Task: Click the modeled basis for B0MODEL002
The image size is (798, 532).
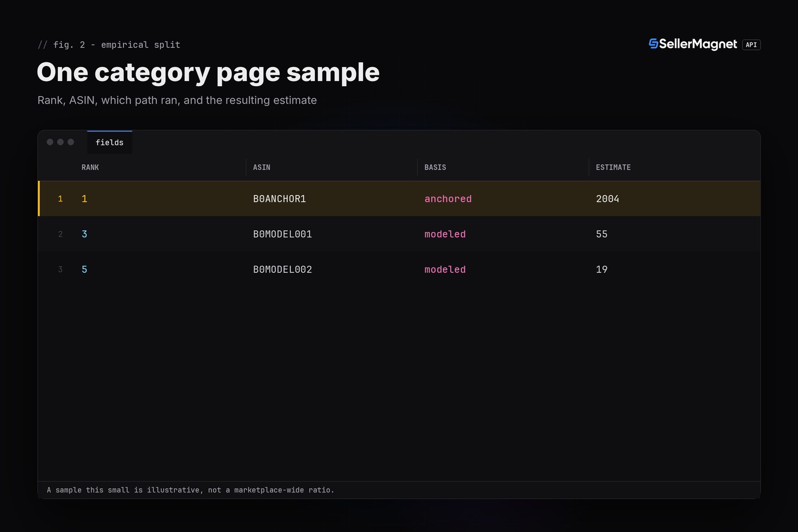Action: pyautogui.click(x=445, y=269)
